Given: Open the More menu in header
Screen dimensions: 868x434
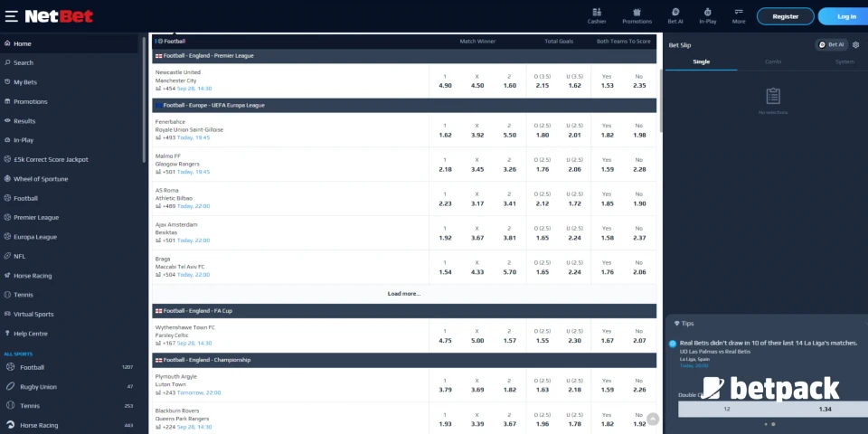Looking at the screenshot, I should coord(739,16).
